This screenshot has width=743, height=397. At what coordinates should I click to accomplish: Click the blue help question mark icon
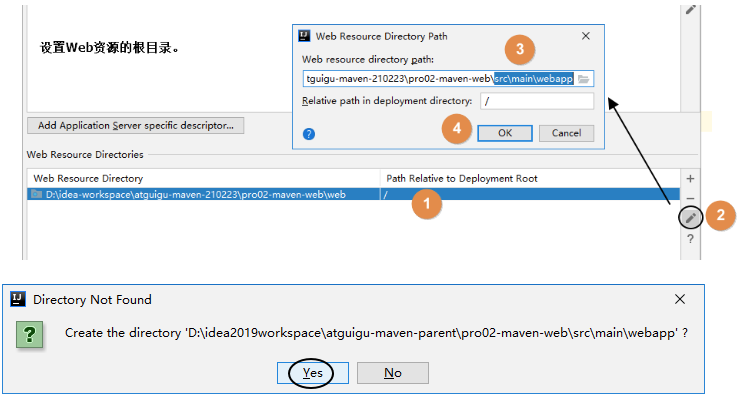point(309,134)
